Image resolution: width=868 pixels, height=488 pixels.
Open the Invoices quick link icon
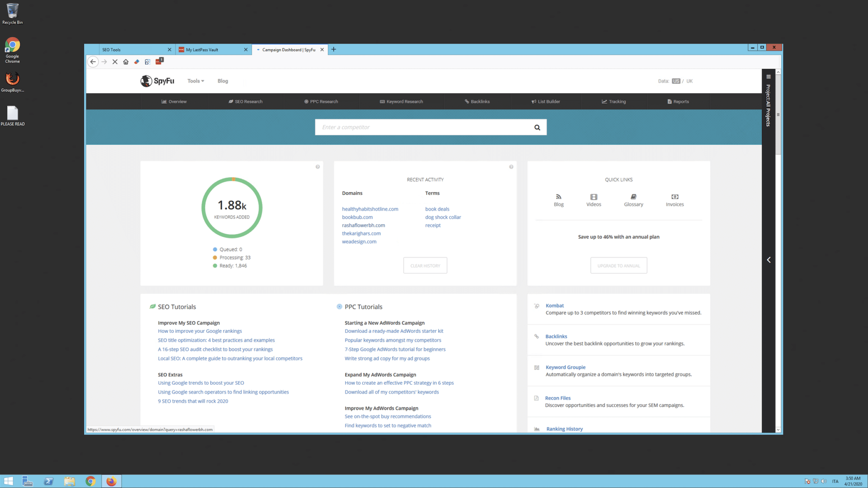pos(675,197)
